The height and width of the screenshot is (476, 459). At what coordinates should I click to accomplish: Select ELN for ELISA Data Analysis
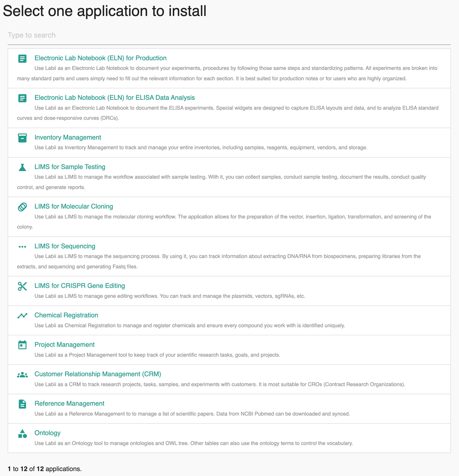115,98
